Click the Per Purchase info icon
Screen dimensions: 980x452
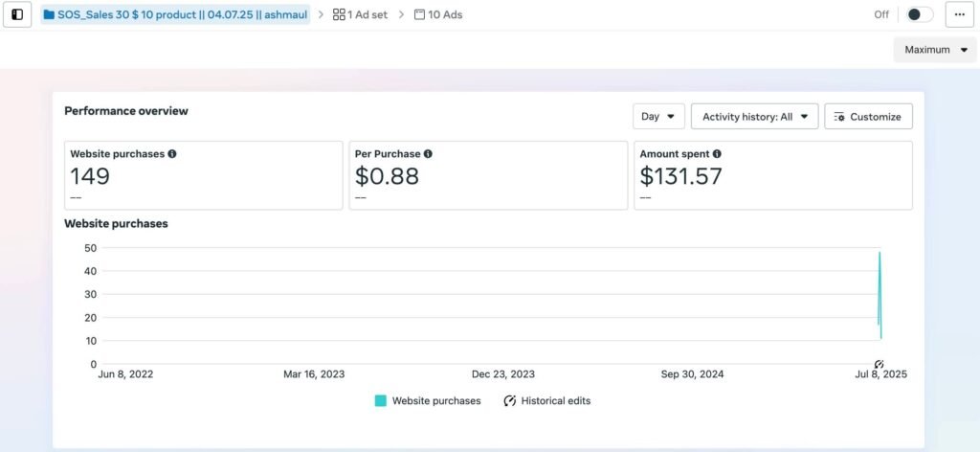point(428,154)
